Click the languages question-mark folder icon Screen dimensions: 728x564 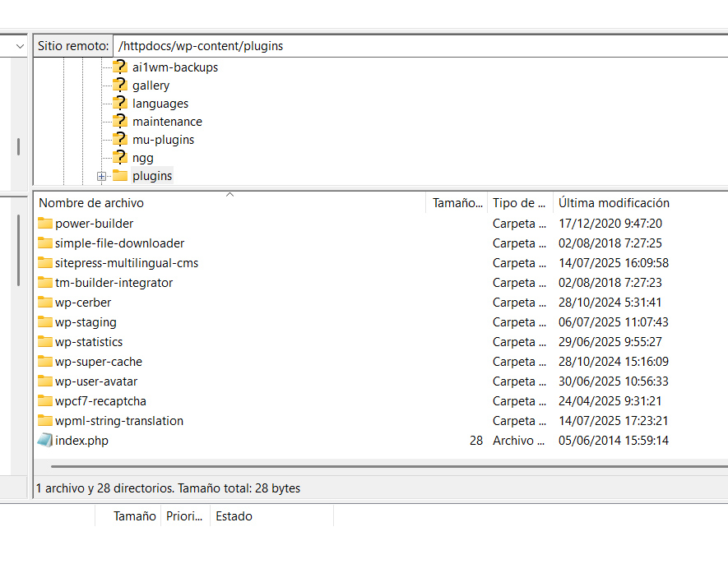(x=120, y=103)
